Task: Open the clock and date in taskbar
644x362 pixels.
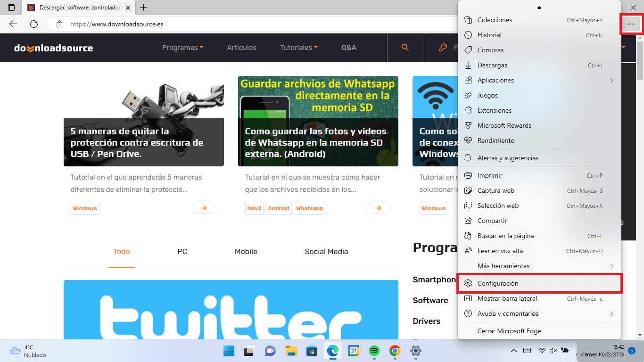Action: [x=602, y=351]
